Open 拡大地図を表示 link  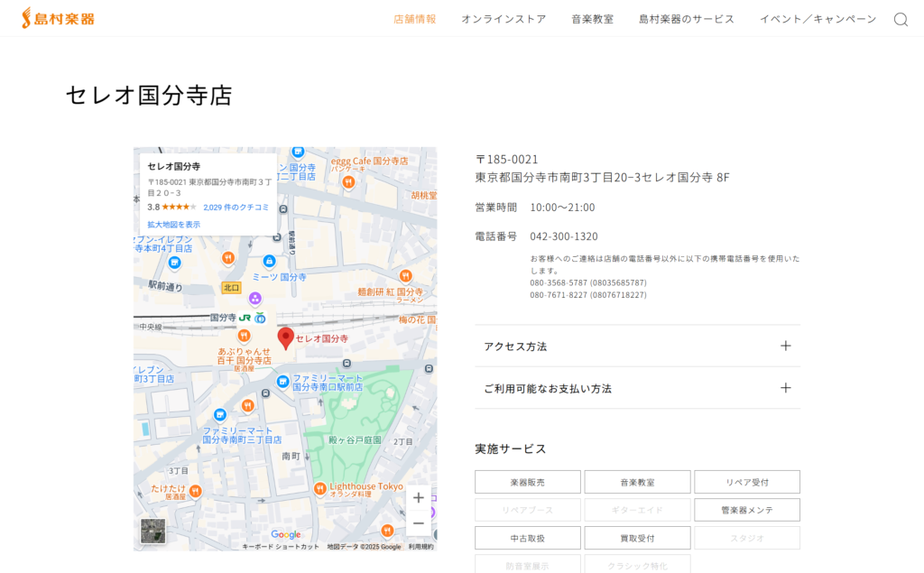174,225
